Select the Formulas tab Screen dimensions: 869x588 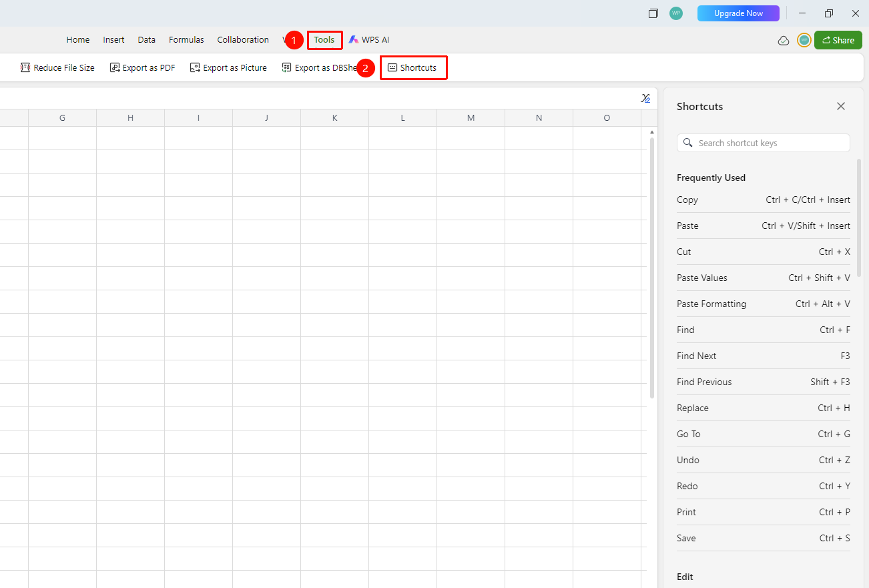186,40
